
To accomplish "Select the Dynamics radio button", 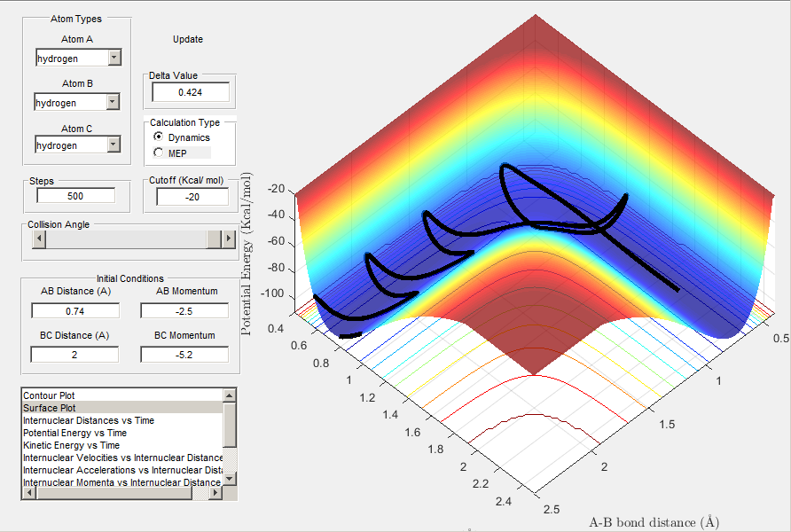I will [x=159, y=137].
